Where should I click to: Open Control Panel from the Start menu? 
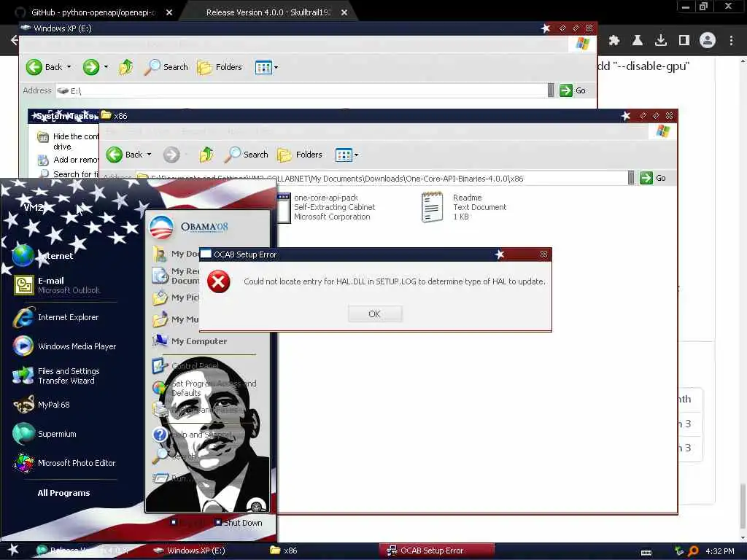(x=186, y=366)
